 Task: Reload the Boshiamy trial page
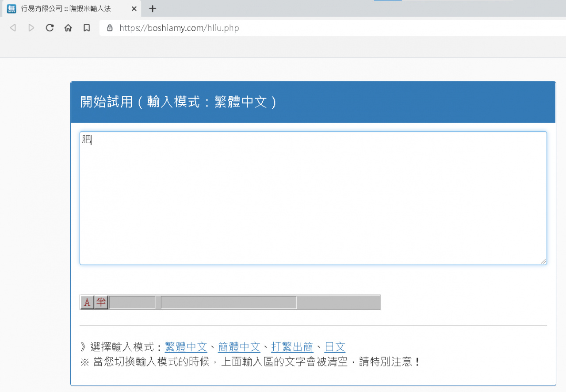(x=50, y=27)
